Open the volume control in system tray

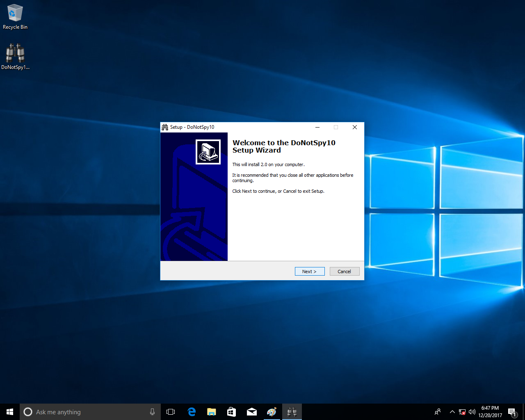point(472,412)
